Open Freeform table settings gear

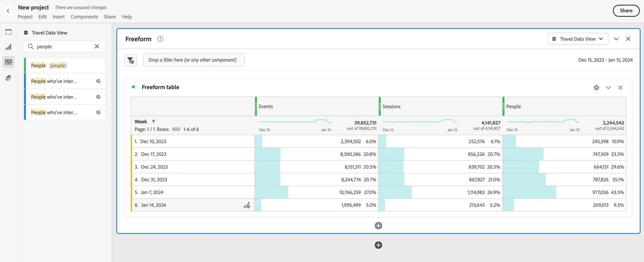pos(596,88)
